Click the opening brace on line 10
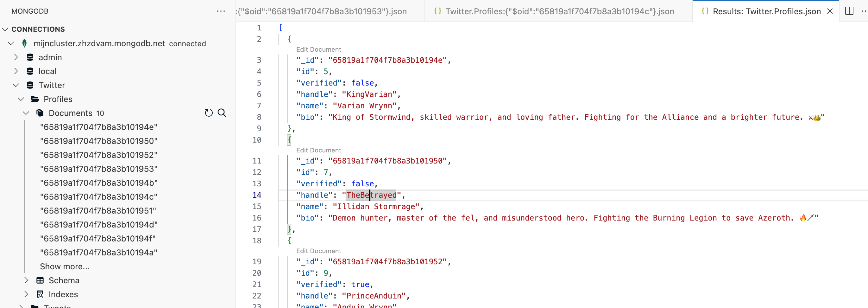This screenshot has height=308, width=868. (x=289, y=140)
